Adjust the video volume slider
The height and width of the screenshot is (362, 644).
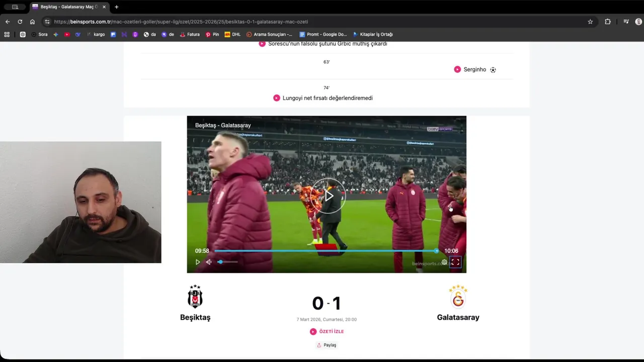pyautogui.click(x=227, y=262)
